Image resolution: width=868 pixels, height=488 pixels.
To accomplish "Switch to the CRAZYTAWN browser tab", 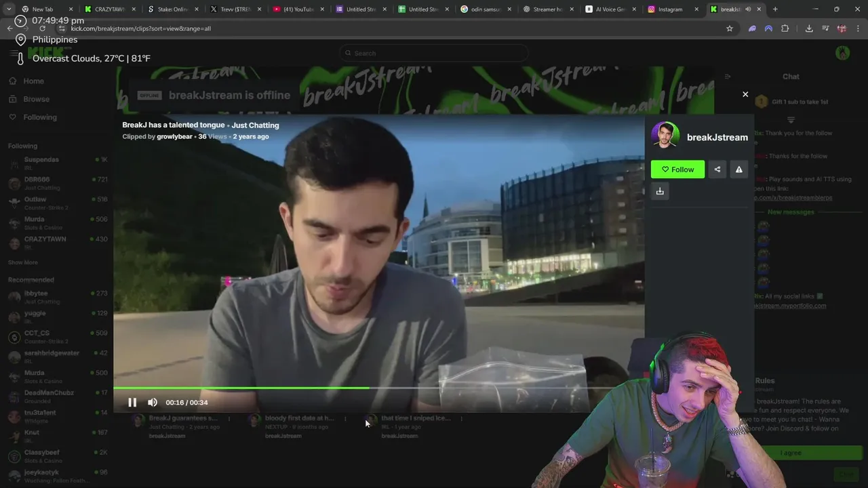I will pos(109,9).
